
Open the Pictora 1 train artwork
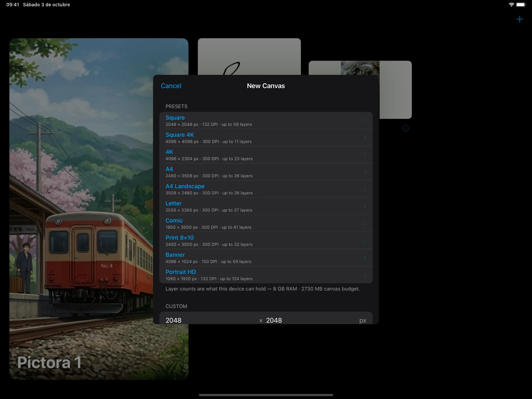pos(99,209)
